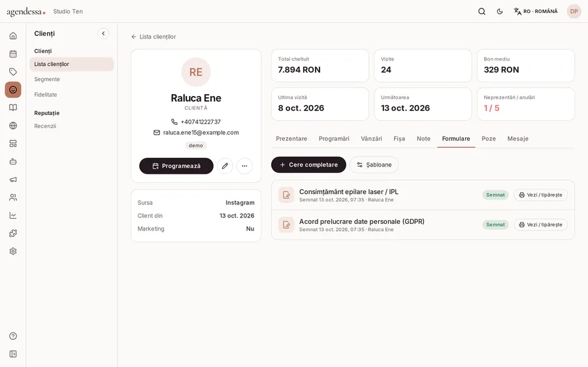Open the settings gear in the sidebar
588x367 pixels.
point(13,251)
